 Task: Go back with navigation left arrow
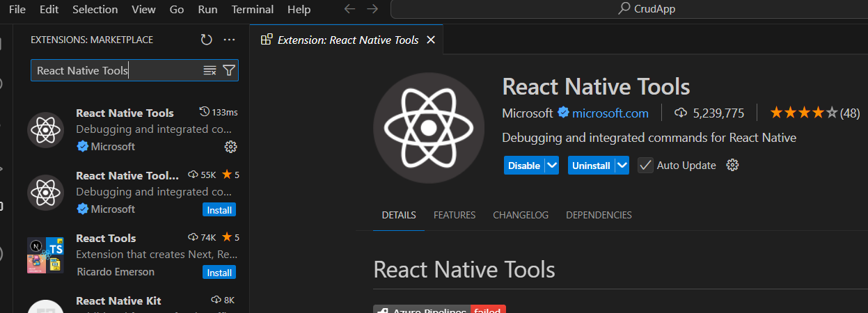[x=349, y=9]
